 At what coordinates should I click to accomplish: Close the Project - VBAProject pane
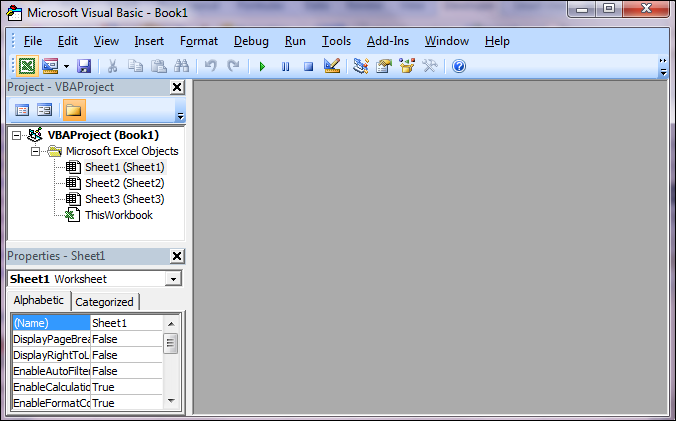click(x=177, y=87)
